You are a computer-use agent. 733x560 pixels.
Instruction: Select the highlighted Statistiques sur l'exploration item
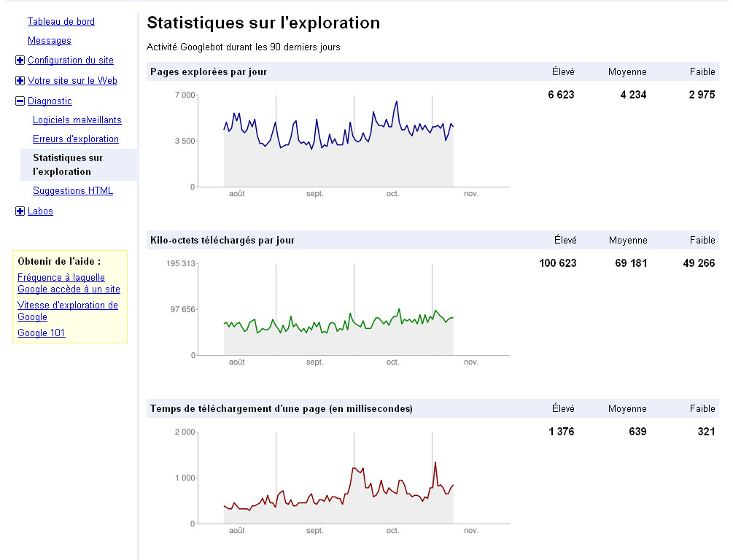point(68,165)
